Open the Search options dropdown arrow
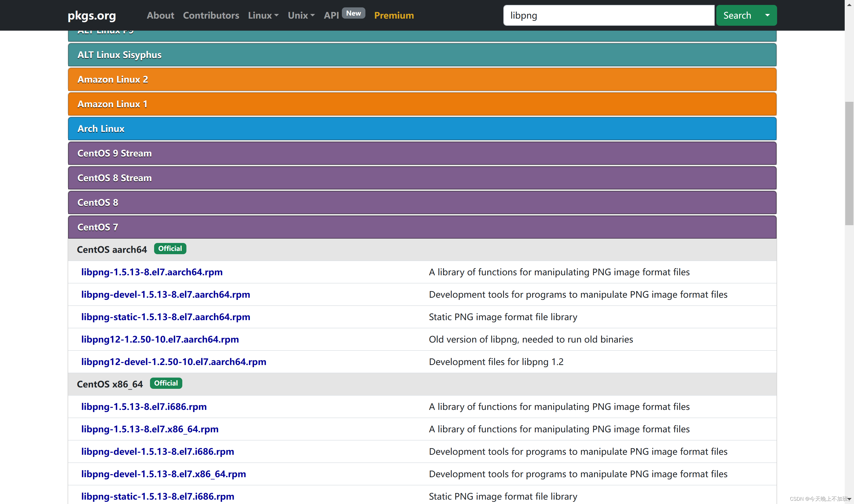Viewport: 854px width, 504px height. [768, 15]
